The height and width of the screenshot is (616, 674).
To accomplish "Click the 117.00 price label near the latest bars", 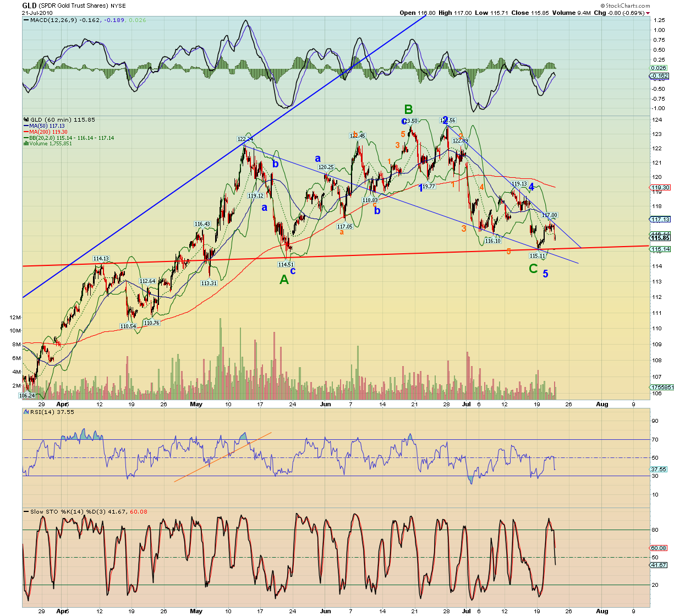I will click(x=550, y=215).
